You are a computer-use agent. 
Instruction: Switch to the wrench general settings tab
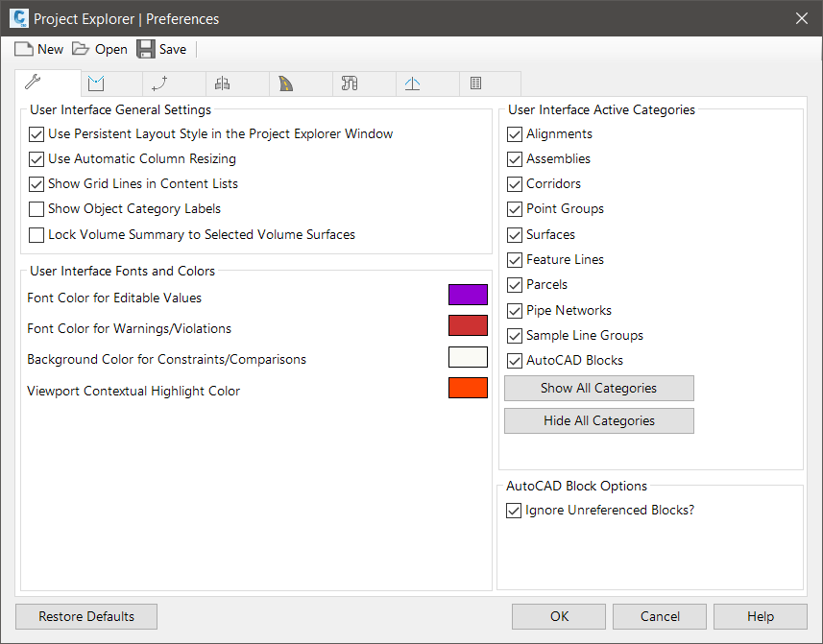click(33, 83)
